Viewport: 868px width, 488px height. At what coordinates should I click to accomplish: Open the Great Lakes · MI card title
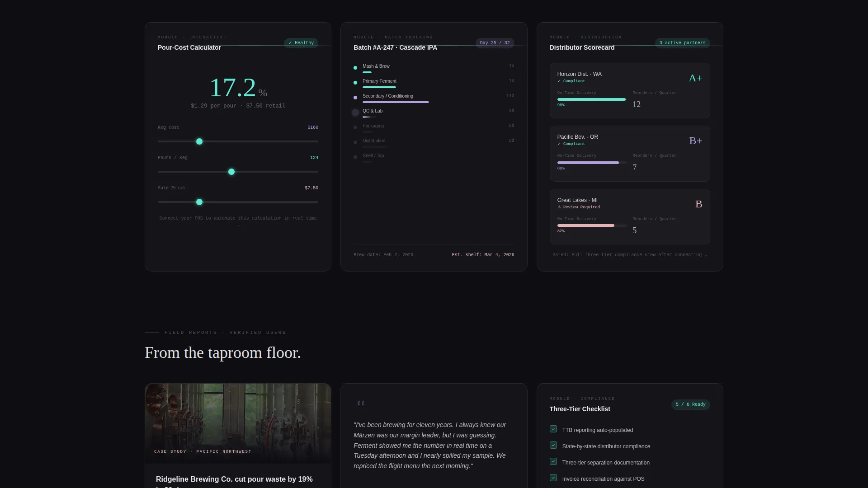click(x=577, y=200)
